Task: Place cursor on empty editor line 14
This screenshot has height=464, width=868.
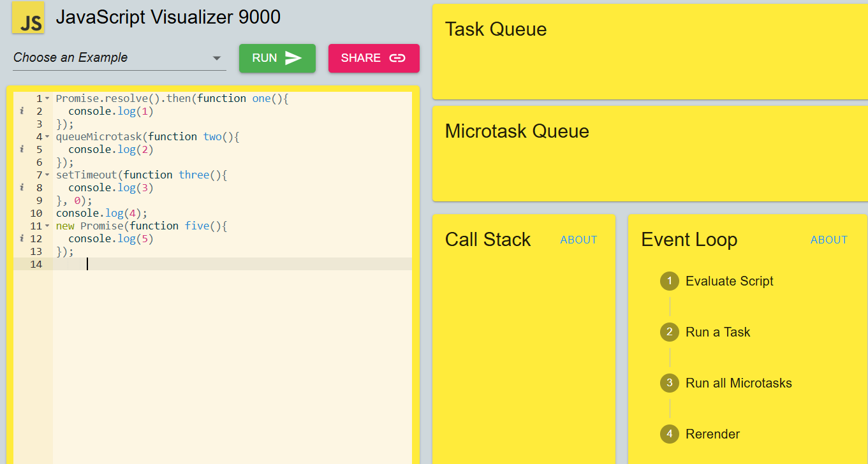Action: pos(233,264)
